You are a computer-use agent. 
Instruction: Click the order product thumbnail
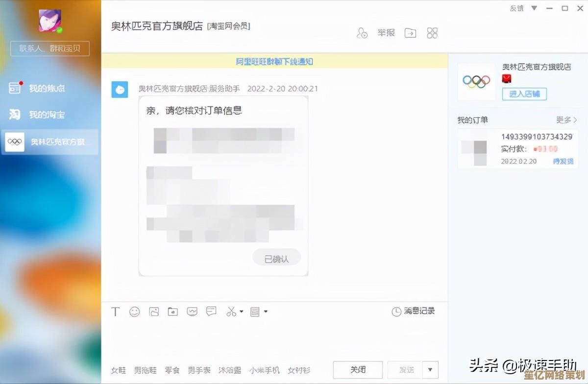point(473,152)
